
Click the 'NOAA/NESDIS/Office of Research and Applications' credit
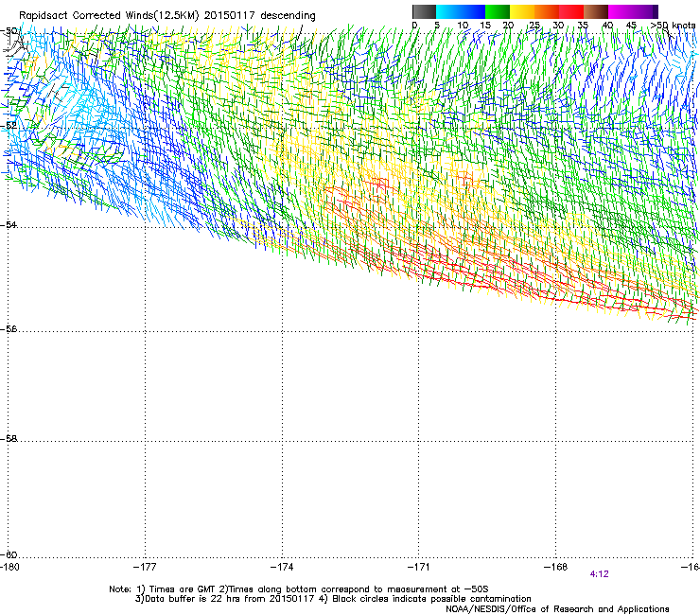(x=557, y=609)
